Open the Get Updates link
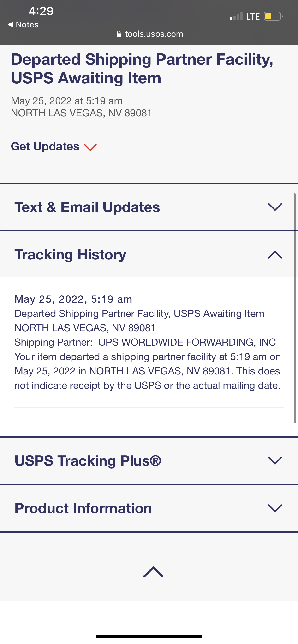Viewport: 298px width, 644px height. click(45, 146)
